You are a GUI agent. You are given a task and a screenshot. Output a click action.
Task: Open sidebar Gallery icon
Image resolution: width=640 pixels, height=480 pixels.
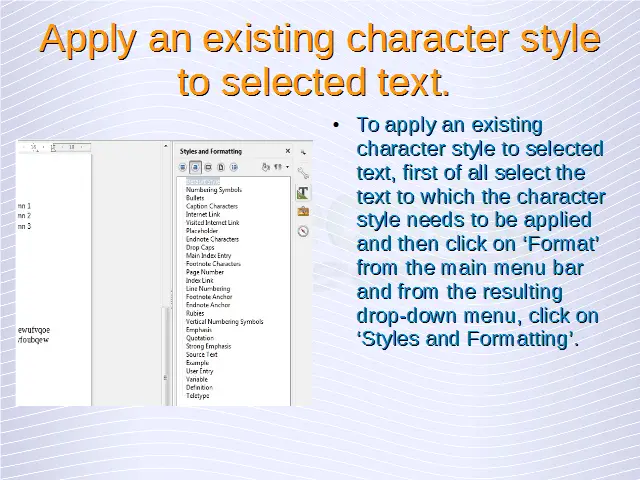tap(302, 211)
